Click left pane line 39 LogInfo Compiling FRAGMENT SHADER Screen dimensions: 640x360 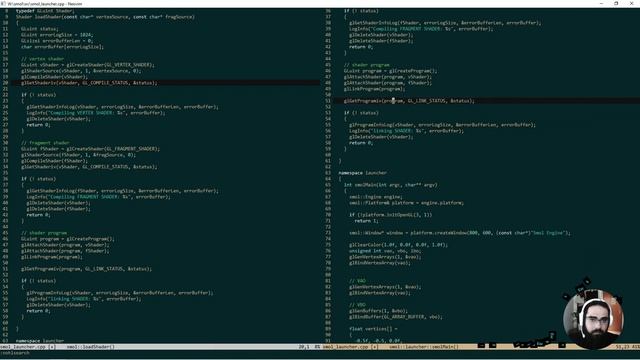pyautogui.click(x=98, y=197)
